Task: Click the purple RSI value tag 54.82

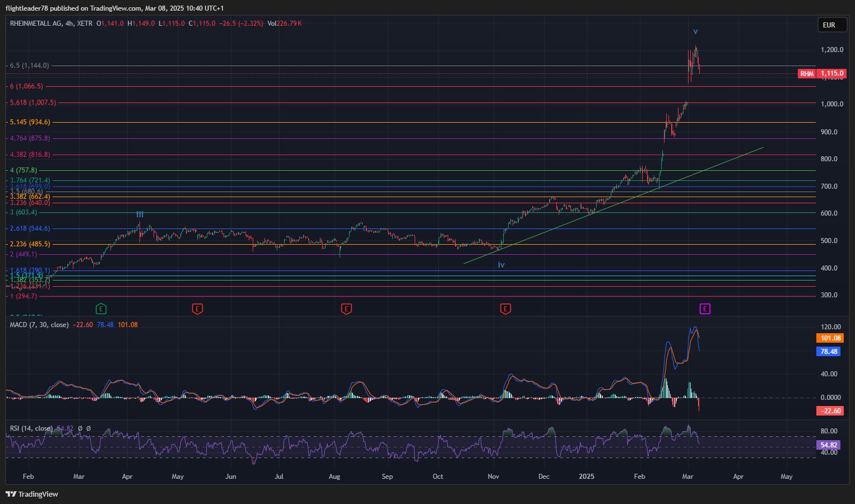Action: 829,445
